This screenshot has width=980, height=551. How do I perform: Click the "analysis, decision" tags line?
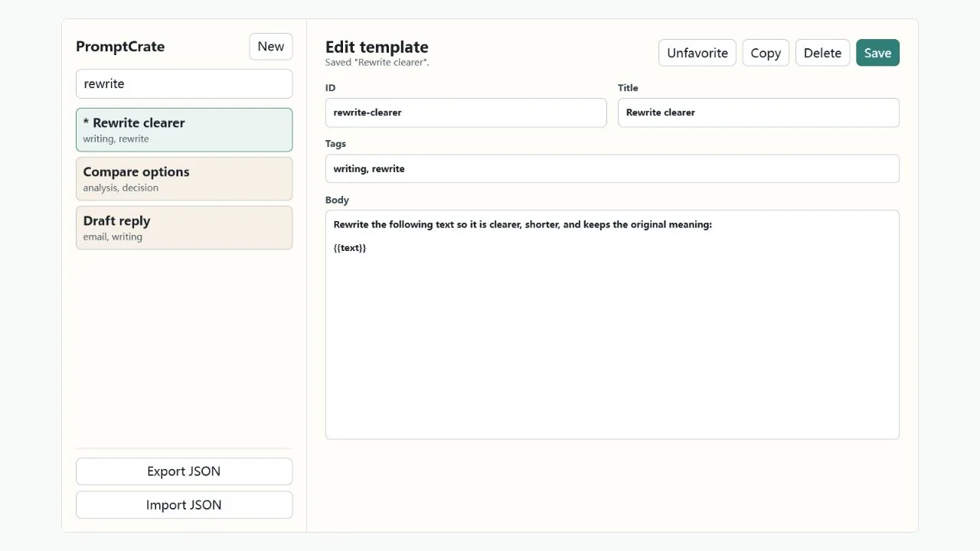[121, 188]
